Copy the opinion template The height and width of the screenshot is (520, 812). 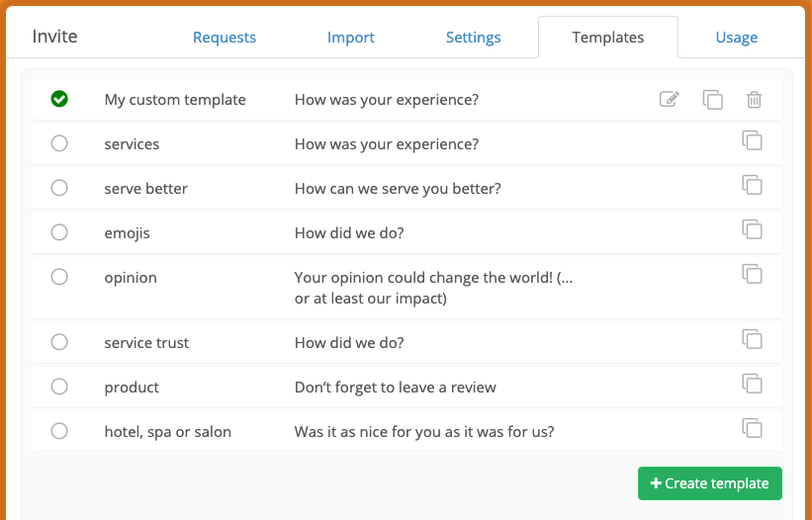click(x=752, y=274)
